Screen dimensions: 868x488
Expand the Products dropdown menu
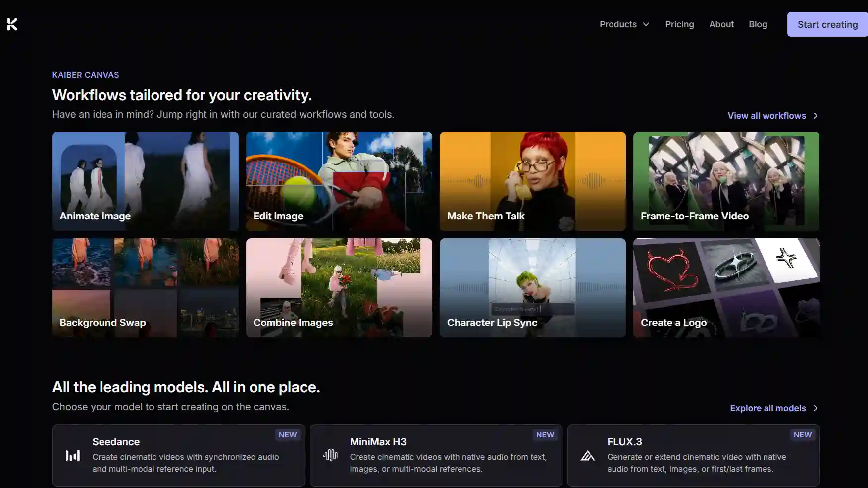point(624,24)
